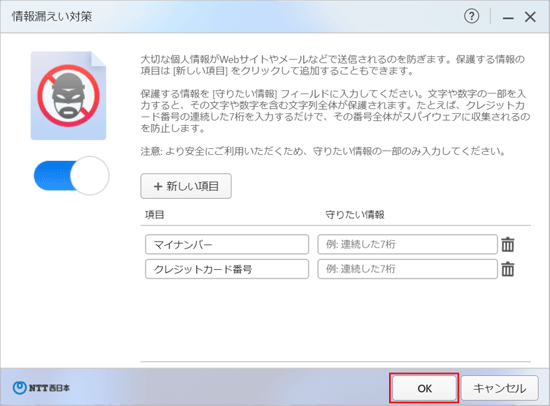The width and height of the screenshot is (550, 406).
Task: Minimize the 情報漏えい対策 window
Action: point(508,18)
